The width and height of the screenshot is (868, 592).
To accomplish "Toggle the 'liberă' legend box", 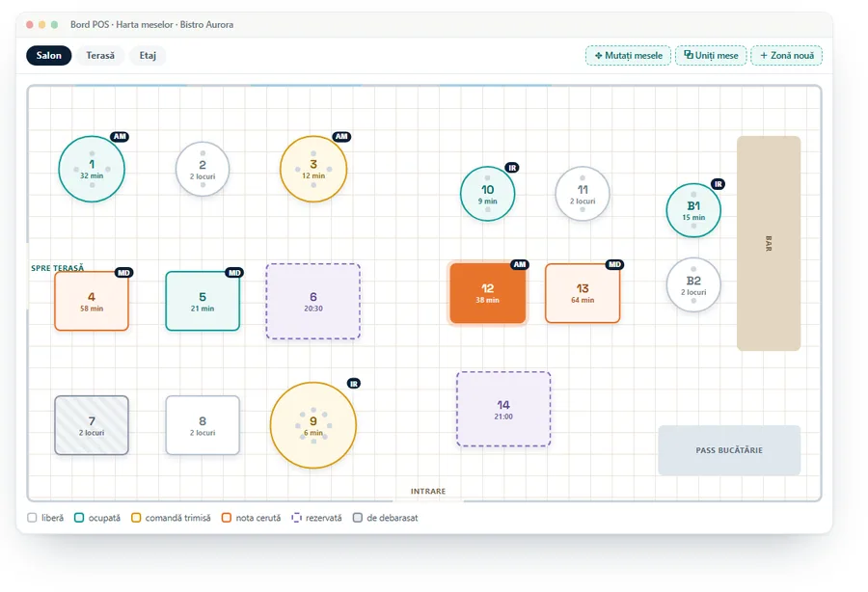I will (x=32, y=518).
